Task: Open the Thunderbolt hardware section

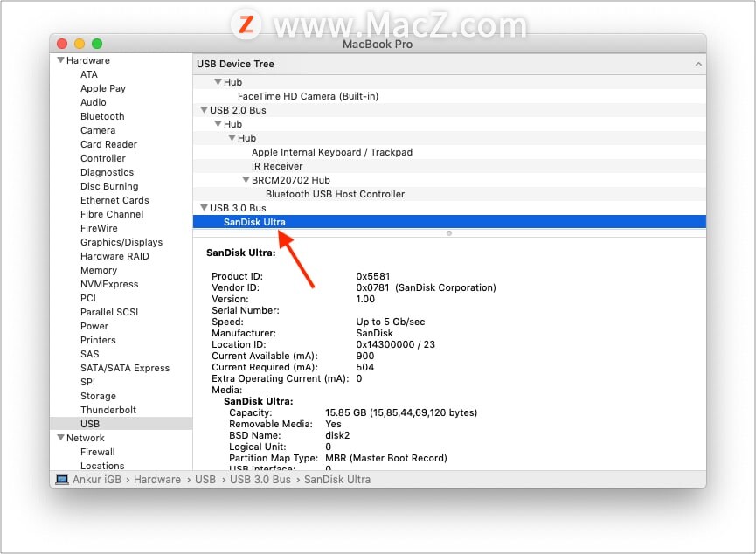Action: pos(108,410)
